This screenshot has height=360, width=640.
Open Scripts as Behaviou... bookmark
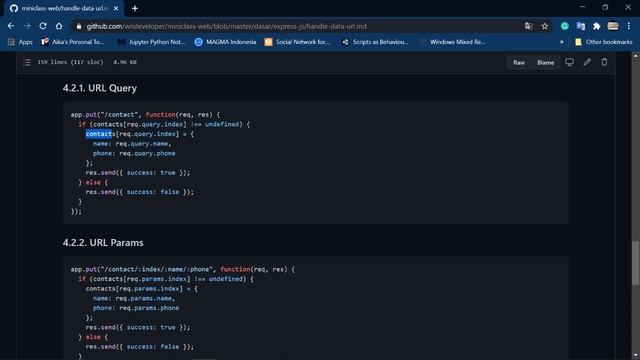[x=375, y=42]
